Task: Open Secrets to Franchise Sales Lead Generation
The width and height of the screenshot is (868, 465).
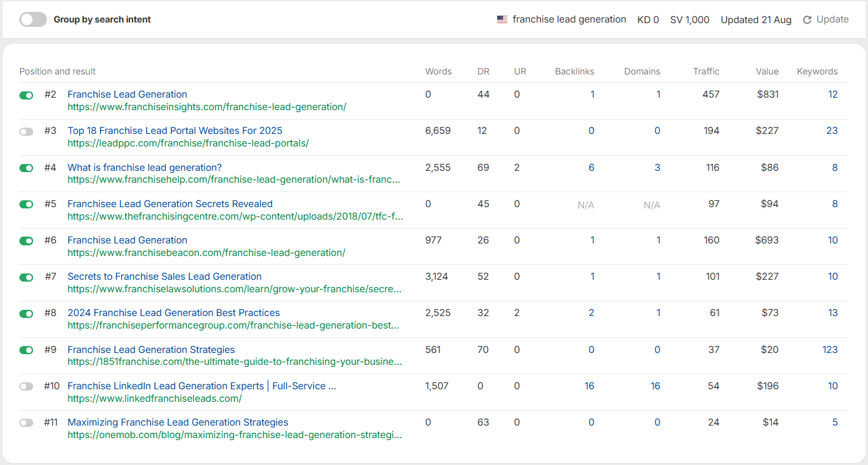Action: pos(164,276)
